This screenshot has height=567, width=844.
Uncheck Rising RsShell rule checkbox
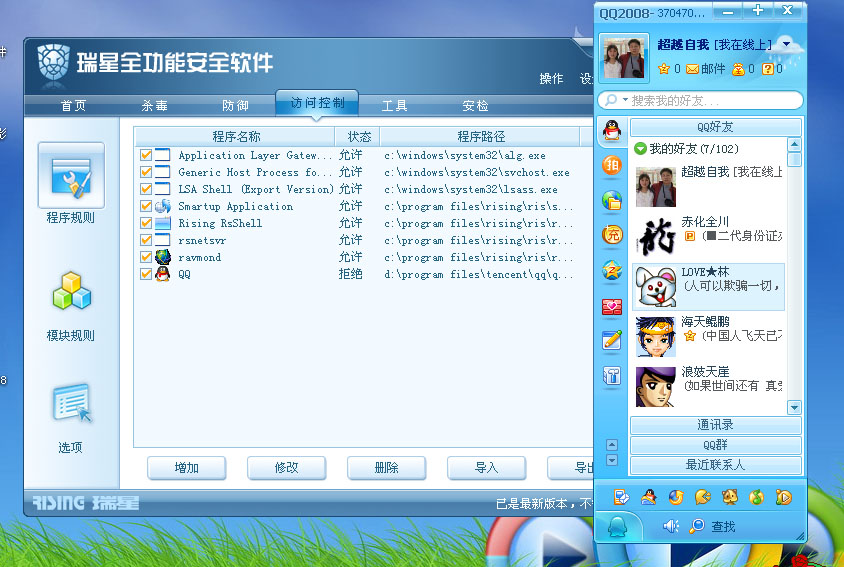[x=145, y=223]
